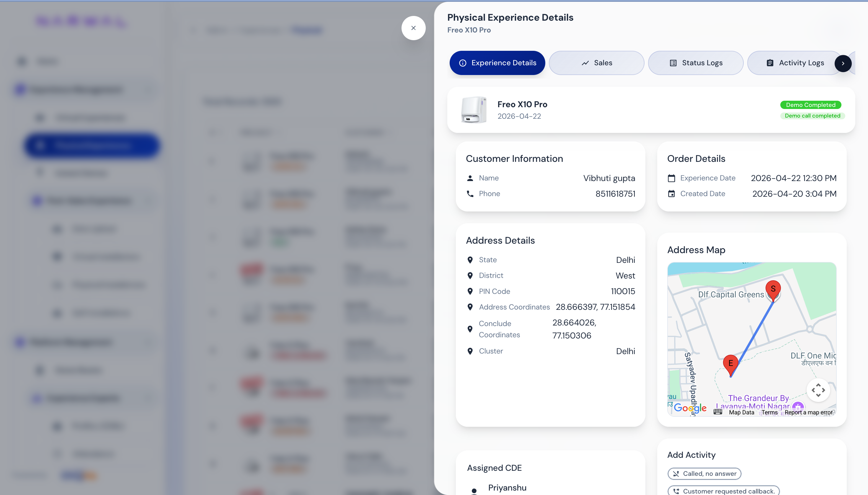Click the pin icon beside Conclude Coordinates
This screenshot has width=868, height=495.
coord(470,329)
